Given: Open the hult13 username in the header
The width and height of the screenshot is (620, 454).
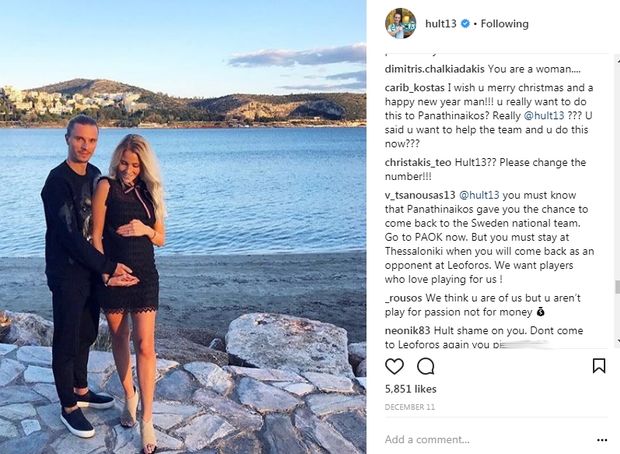Looking at the screenshot, I should (x=441, y=24).
